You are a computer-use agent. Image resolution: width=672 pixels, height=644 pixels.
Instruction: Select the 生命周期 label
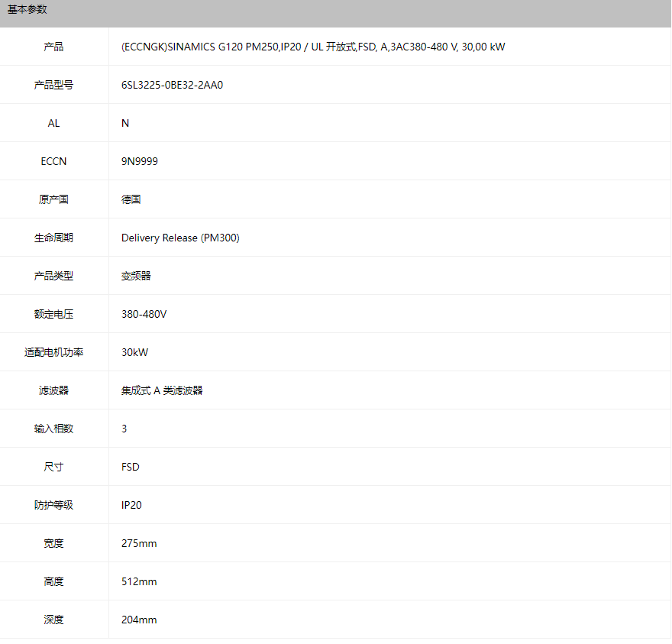click(53, 238)
